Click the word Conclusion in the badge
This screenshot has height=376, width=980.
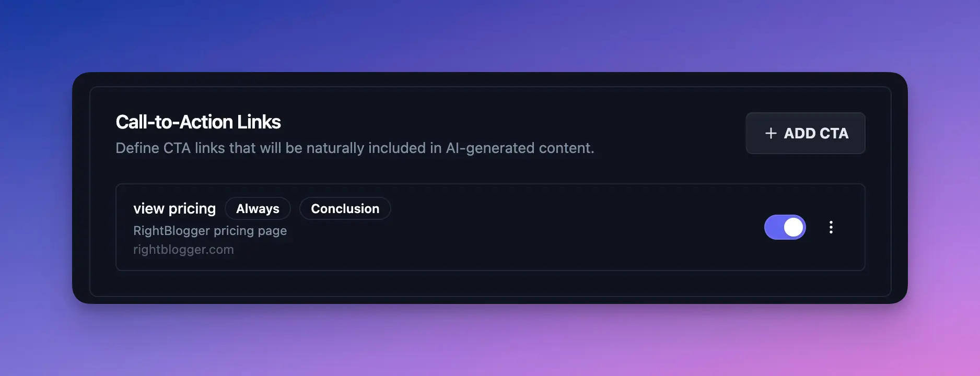pos(345,209)
